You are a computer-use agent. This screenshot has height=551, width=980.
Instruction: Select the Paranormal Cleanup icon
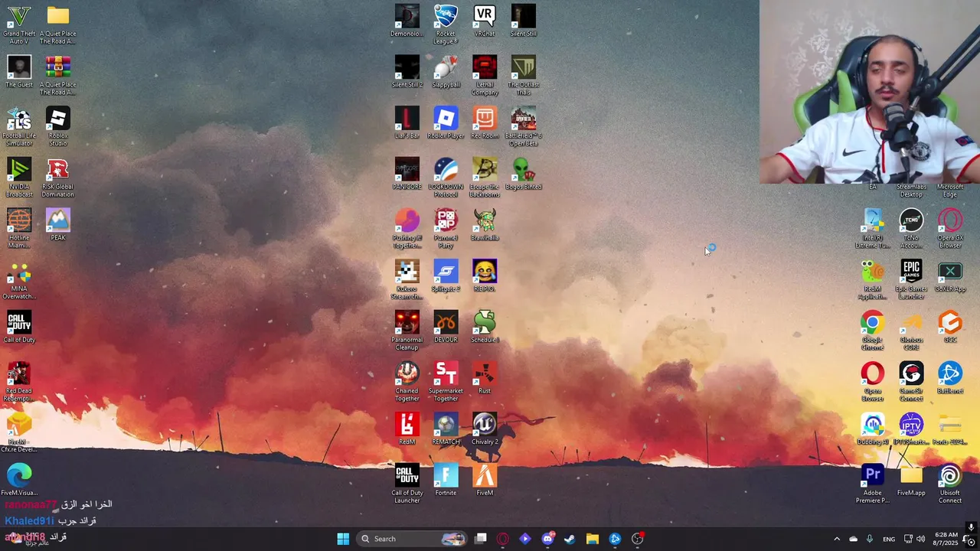click(x=407, y=331)
